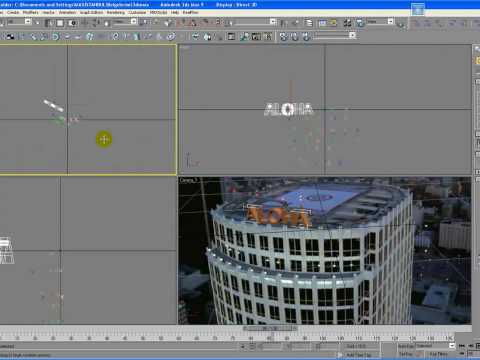The height and width of the screenshot is (360, 480).
Task: Open the Customize menu
Action: pos(137,12)
